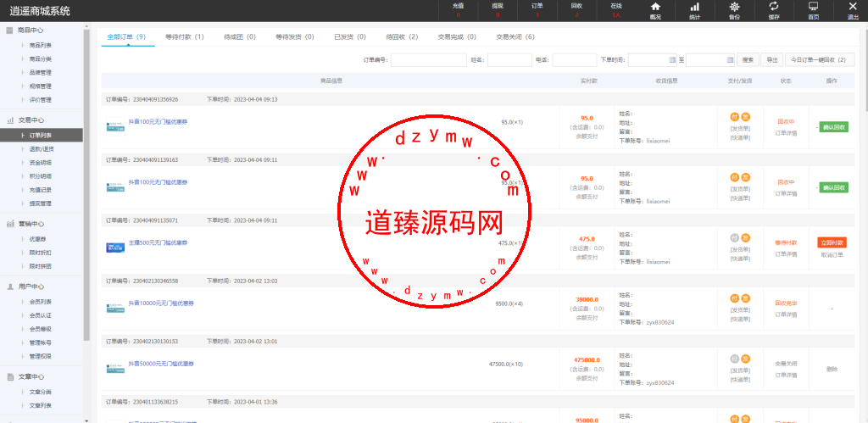Focus the 姓名 input field

[509, 60]
